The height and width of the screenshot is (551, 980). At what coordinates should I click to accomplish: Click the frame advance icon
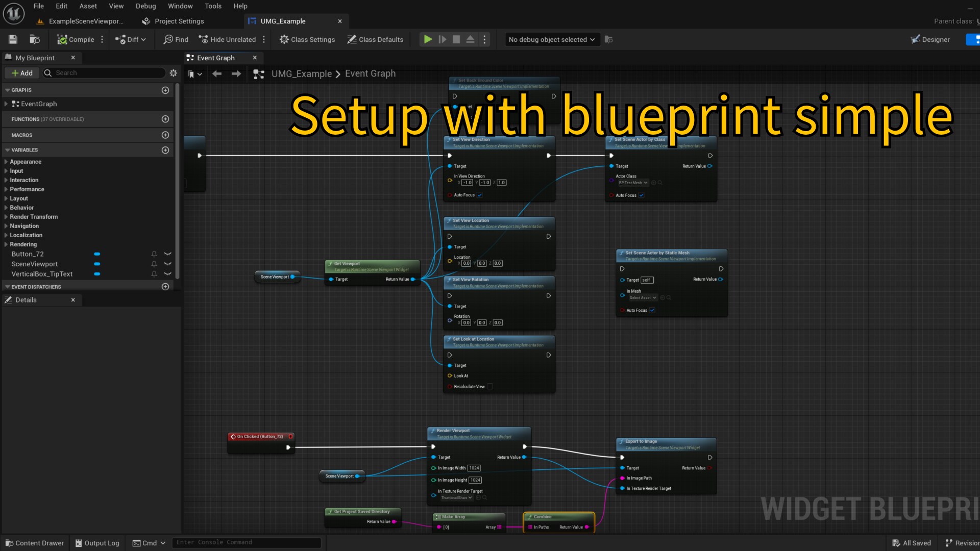point(443,39)
